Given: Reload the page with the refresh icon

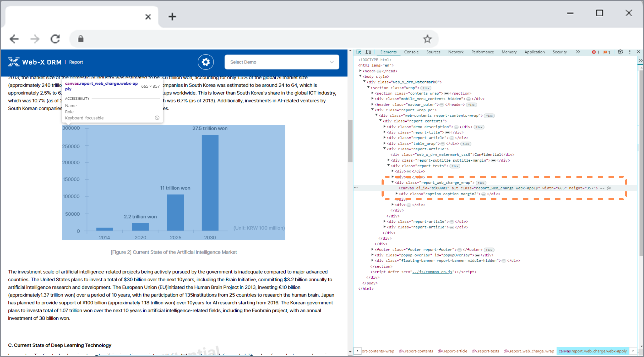Looking at the screenshot, I should (55, 39).
